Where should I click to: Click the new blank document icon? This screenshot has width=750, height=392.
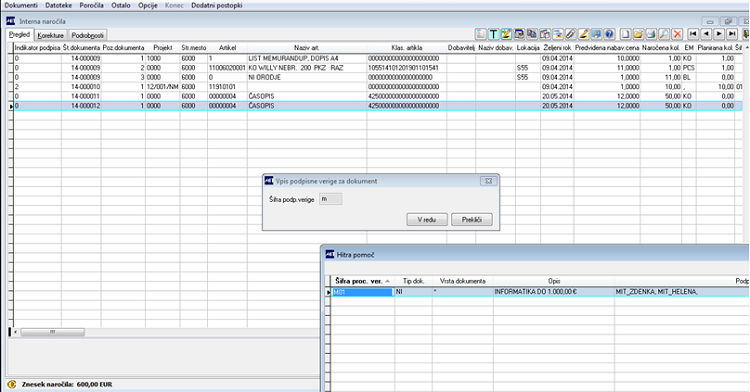[625, 34]
